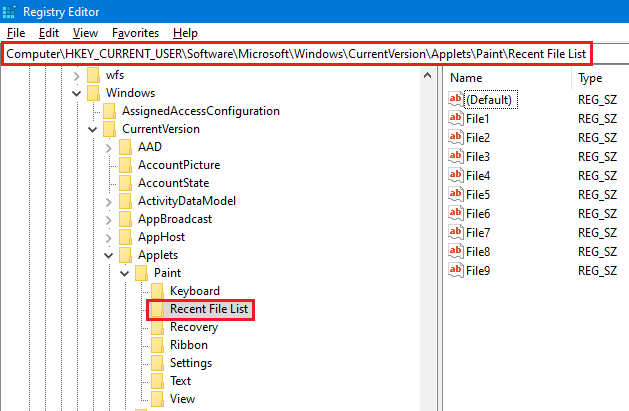Click the File1 string value icon
The height and width of the screenshot is (411, 629).
coord(456,118)
